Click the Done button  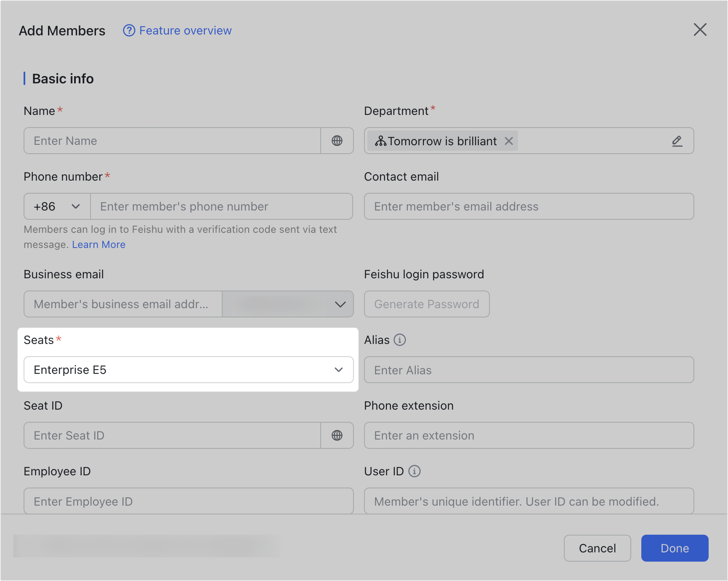(x=675, y=548)
